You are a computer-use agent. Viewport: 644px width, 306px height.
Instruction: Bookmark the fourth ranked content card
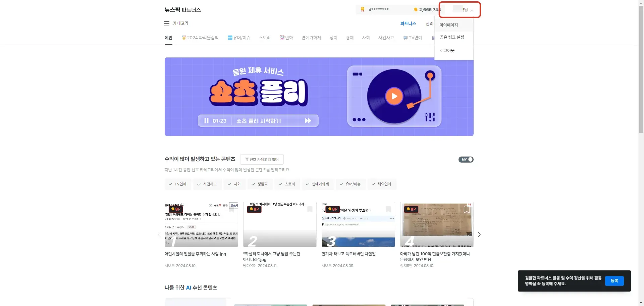[x=466, y=209]
